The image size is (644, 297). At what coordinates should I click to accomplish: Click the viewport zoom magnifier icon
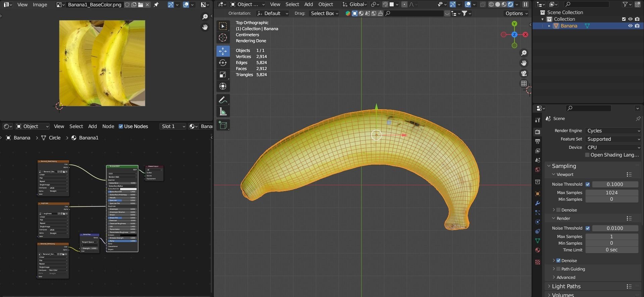click(524, 53)
